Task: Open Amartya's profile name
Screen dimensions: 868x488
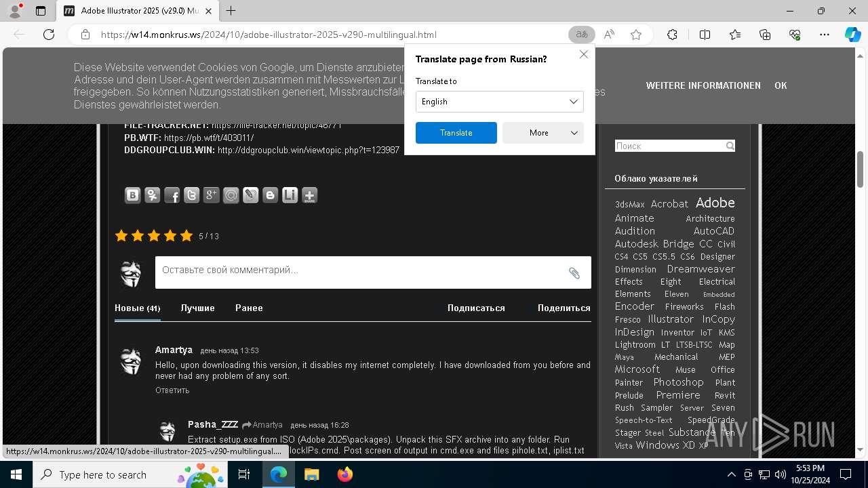Action: [x=174, y=350]
